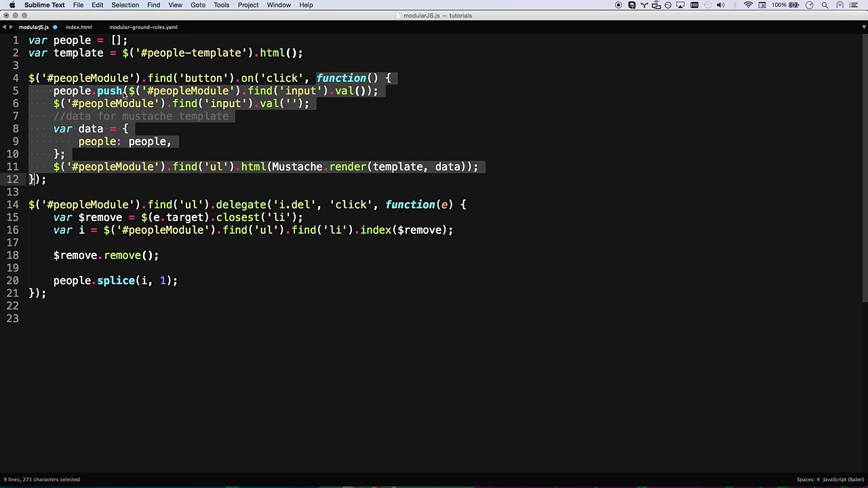The width and height of the screenshot is (868, 488).
Task: Click 'Mustache' on line 11
Action: point(298,167)
